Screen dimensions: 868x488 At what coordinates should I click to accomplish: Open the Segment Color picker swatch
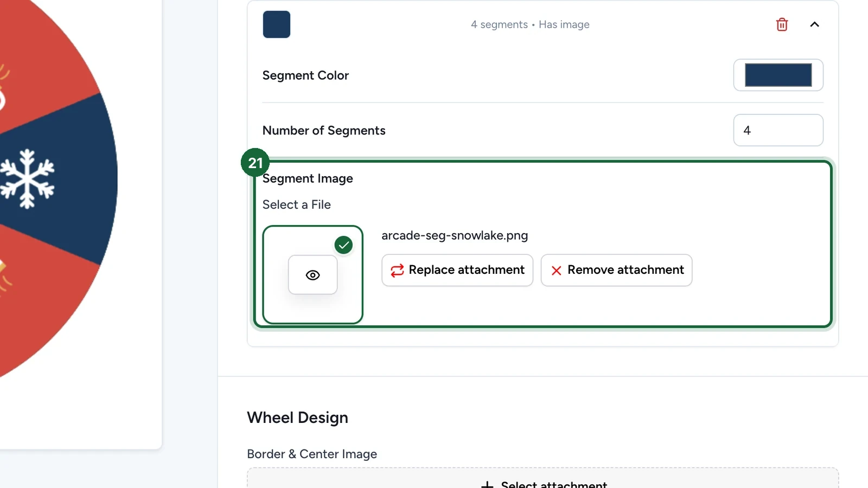click(778, 75)
